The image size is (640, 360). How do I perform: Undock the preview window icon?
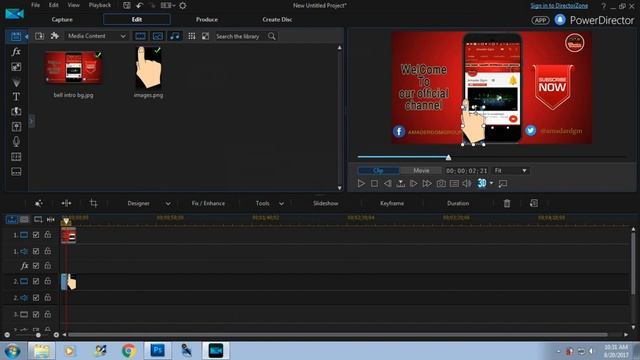tap(503, 184)
